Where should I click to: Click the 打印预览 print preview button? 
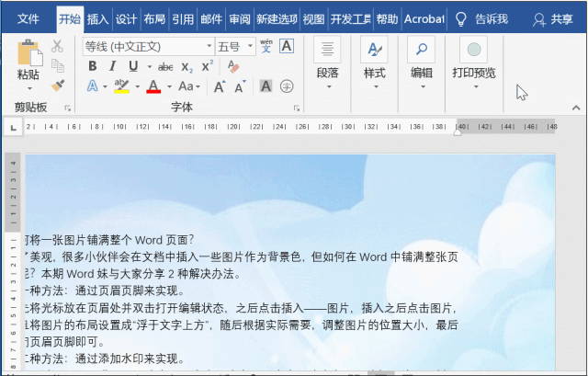tap(474, 63)
